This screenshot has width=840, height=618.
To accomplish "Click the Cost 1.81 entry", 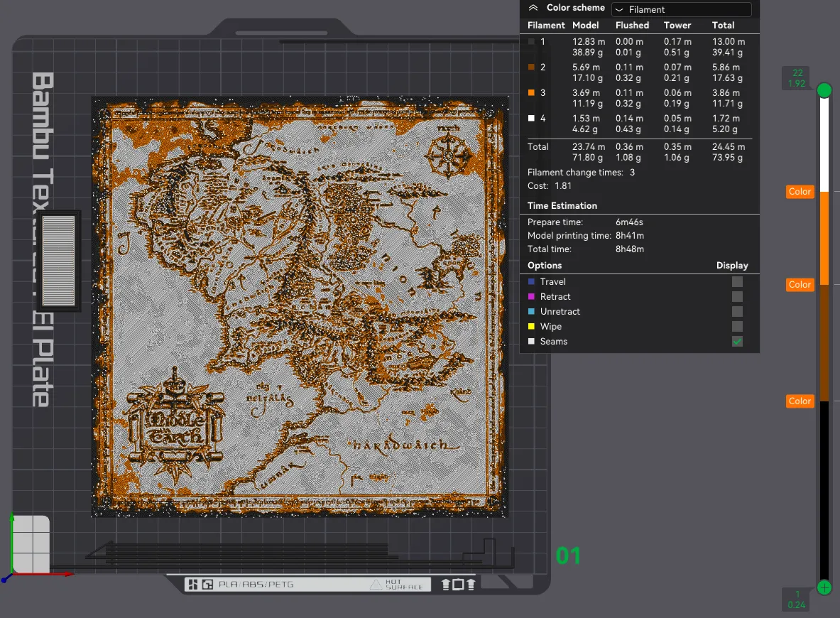I will pyautogui.click(x=549, y=186).
